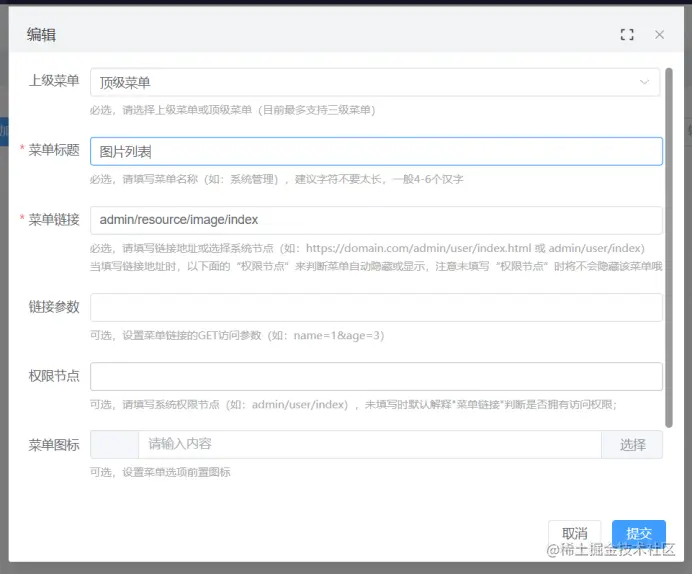Viewport: 692px width, 574px height.
Task: Click the 菜单图标 text input
Action: (x=370, y=444)
